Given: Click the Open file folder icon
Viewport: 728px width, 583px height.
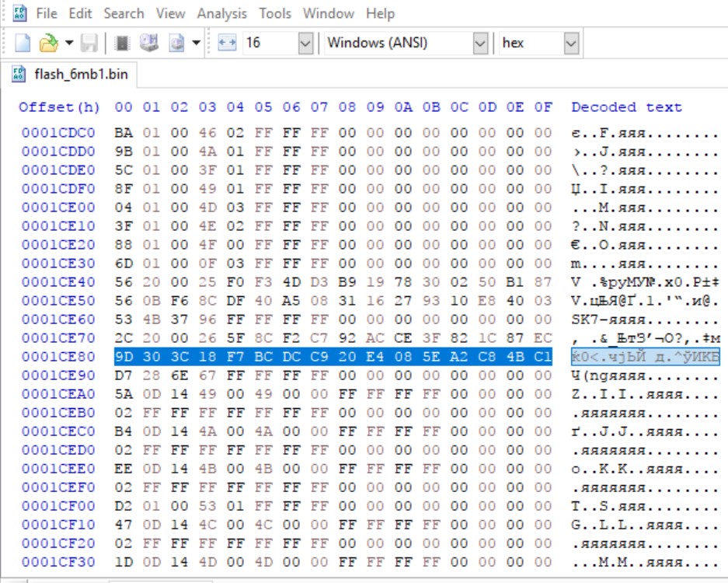Looking at the screenshot, I should [49, 43].
